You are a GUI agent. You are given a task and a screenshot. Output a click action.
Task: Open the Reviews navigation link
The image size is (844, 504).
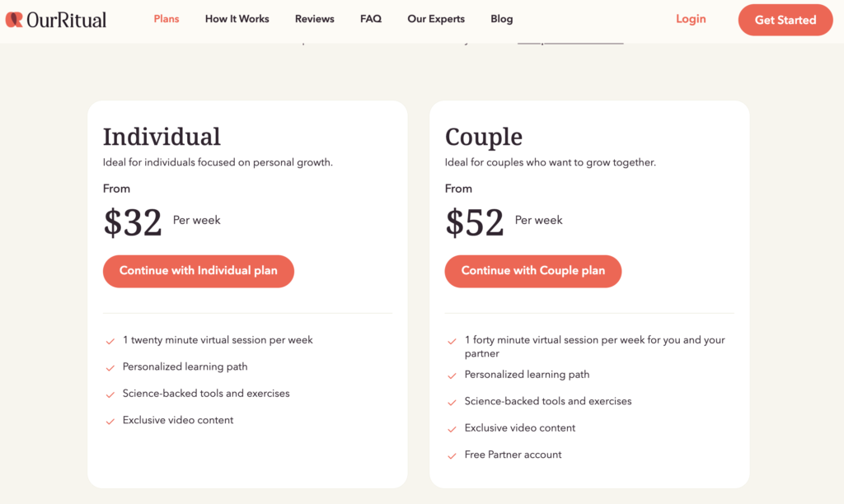pyautogui.click(x=314, y=19)
